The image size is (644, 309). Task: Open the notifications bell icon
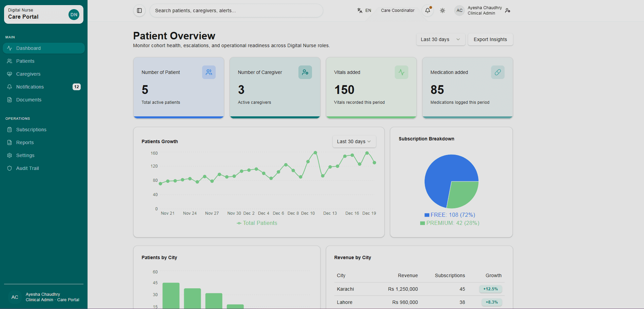pyautogui.click(x=428, y=11)
